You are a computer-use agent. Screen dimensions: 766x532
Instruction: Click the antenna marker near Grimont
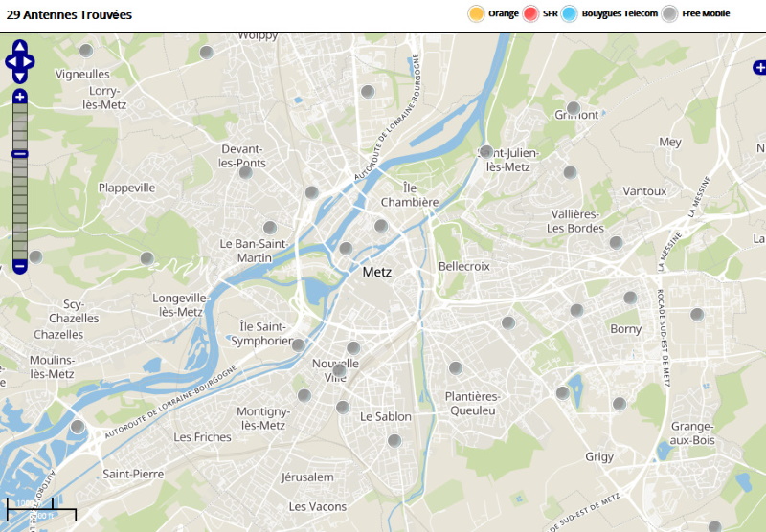(574, 108)
